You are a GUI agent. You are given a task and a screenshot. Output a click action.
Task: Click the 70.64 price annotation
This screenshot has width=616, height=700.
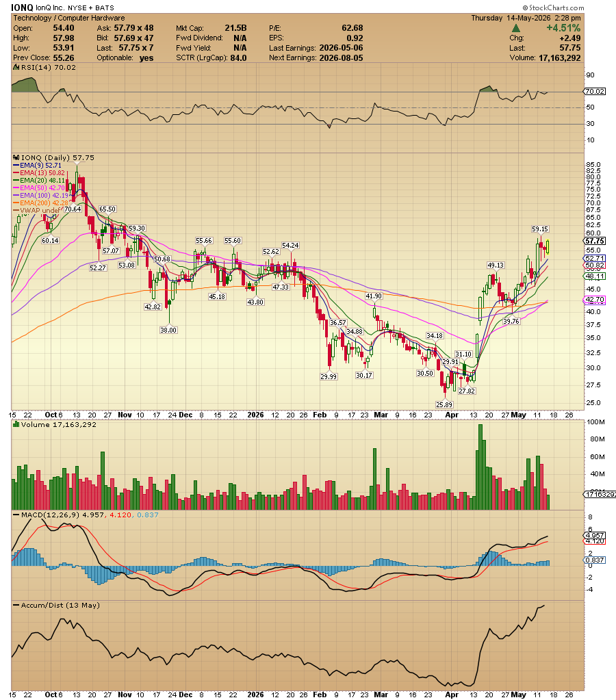[73, 209]
